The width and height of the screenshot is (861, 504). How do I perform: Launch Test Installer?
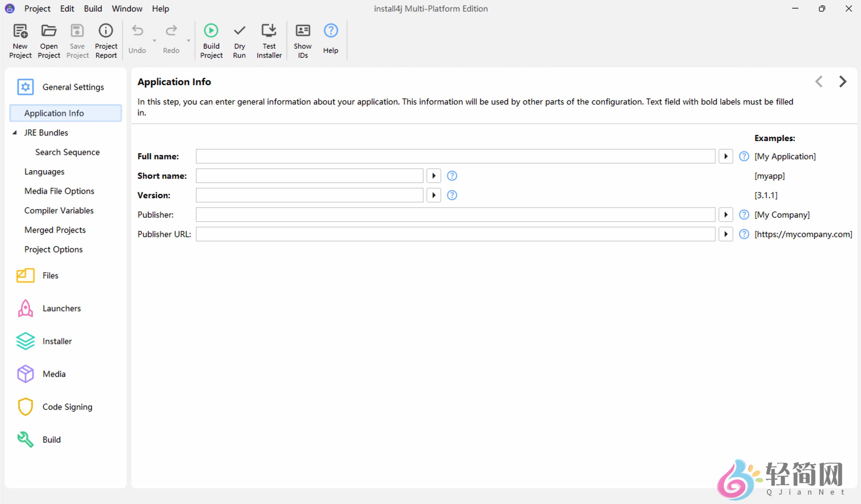pos(269,40)
